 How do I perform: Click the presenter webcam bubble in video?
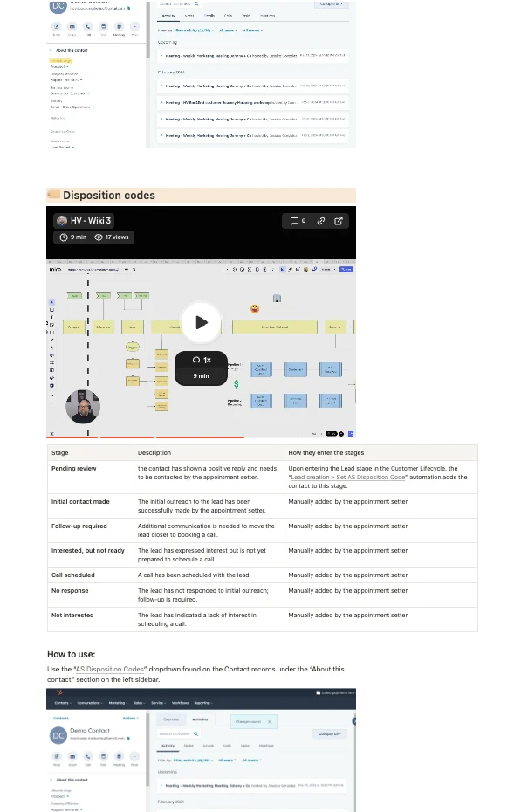pyautogui.click(x=83, y=407)
